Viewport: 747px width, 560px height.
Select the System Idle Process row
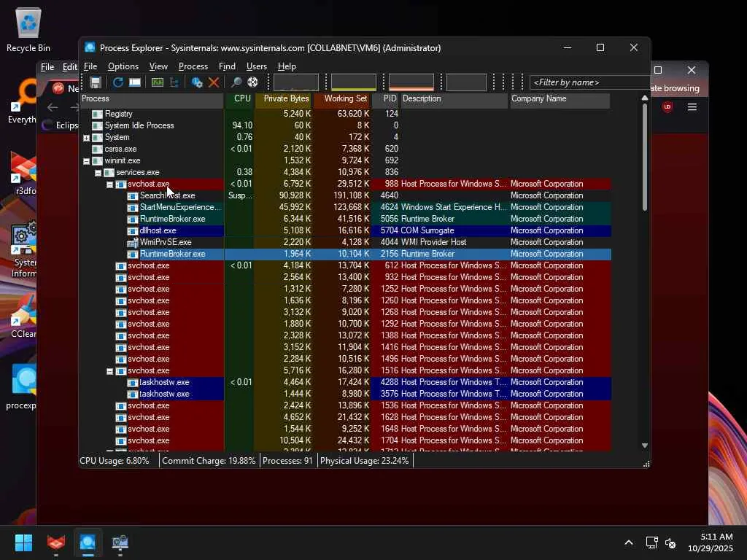[x=345, y=125]
